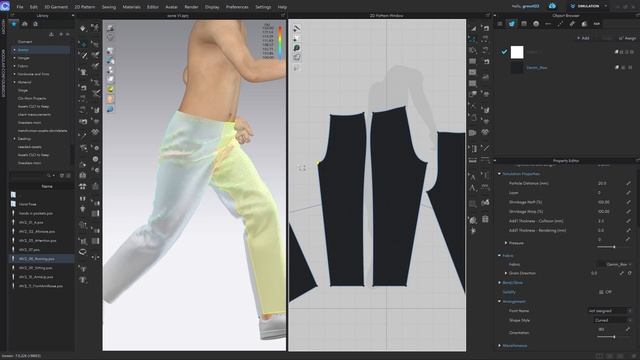Open the SIMULATION mode dropdown
640x360 pixels.
[x=588, y=6]
